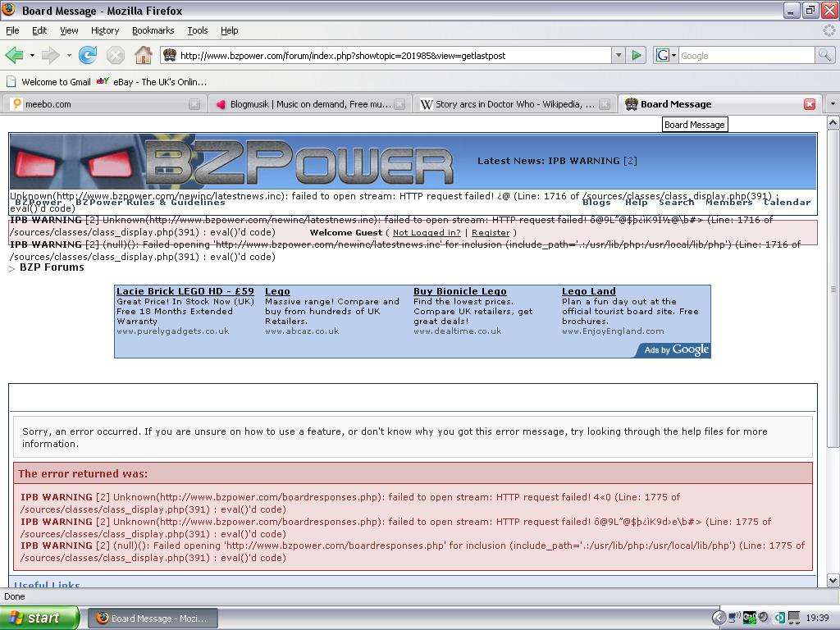Open the back history dropdown arrow
The image size is (840, 630).
tap(32, 55)
